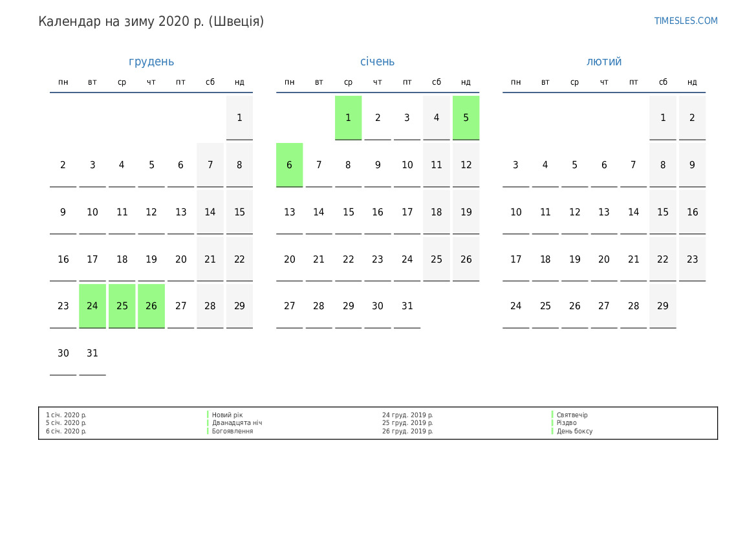
Task: Click January 20 in the січень calendar
Action: tap(289, 259)
